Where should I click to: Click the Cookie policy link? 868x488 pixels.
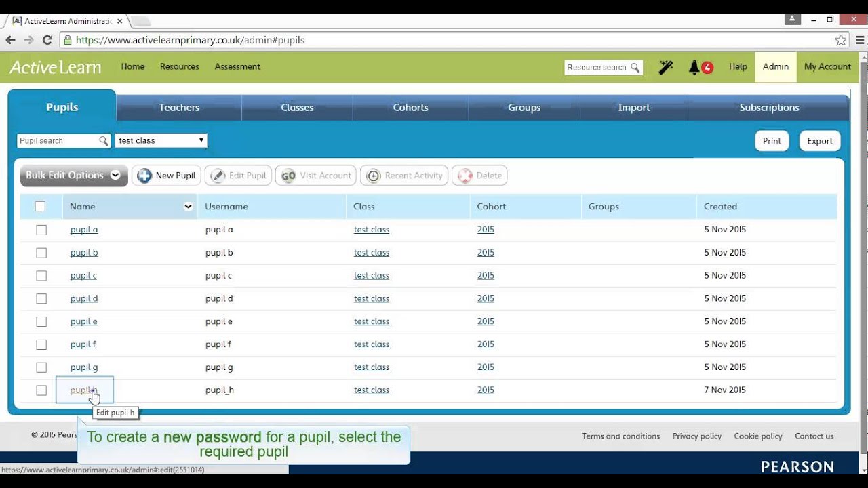(758, 436)
